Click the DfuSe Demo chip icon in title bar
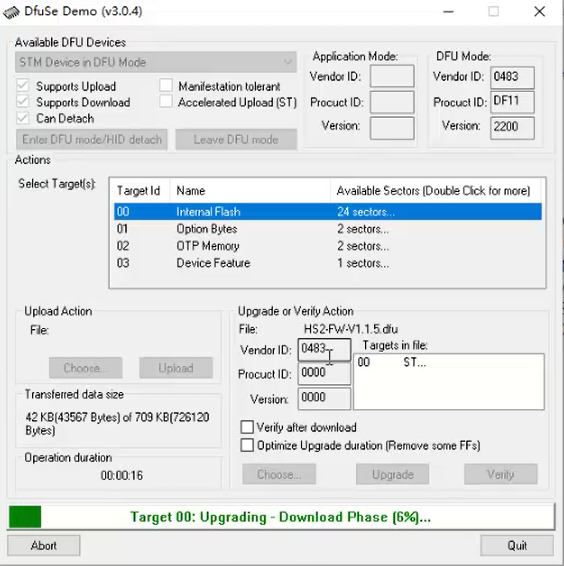564x566 pixels. 11,13
